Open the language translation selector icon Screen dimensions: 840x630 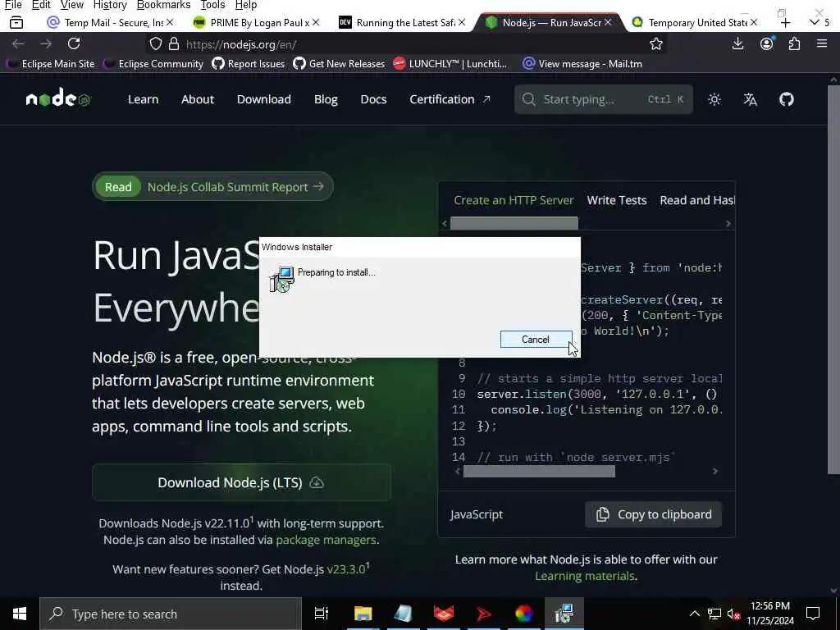(x=750, y=99)
